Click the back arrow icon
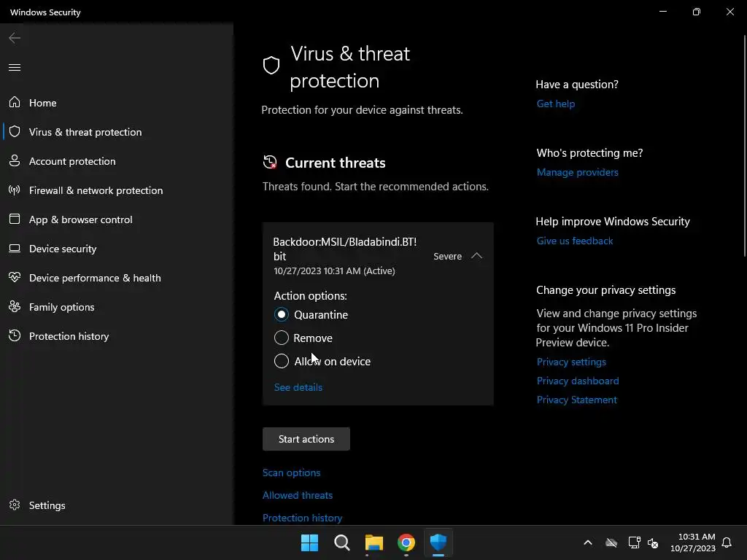Image resolution: width=747 pixels, height=560 pixels. (x=15, y=38)
